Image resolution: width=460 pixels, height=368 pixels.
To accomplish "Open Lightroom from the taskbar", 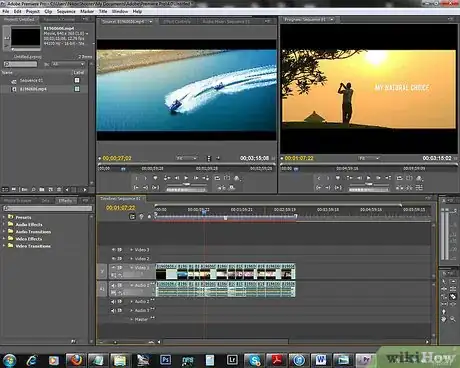I will point(232,360).
